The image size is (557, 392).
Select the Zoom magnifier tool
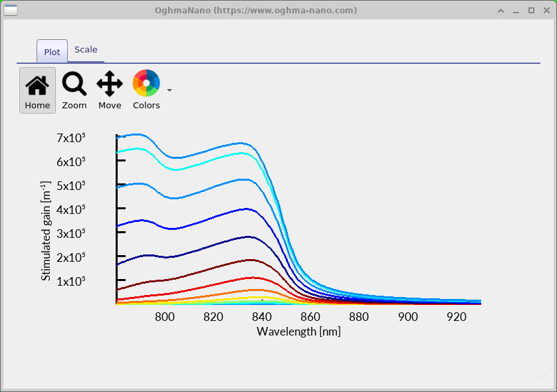pos(74,90)
